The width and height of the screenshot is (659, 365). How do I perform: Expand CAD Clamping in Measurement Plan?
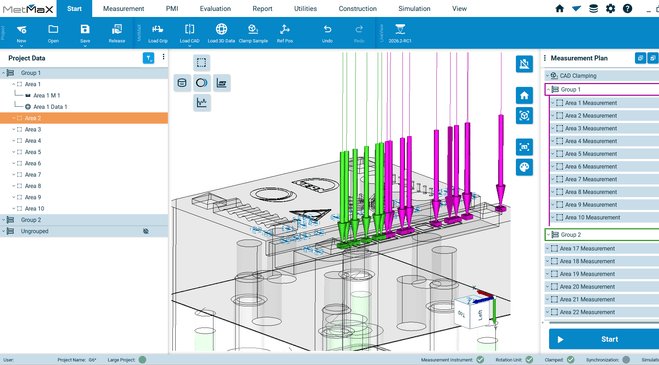[x=547, y=76]
